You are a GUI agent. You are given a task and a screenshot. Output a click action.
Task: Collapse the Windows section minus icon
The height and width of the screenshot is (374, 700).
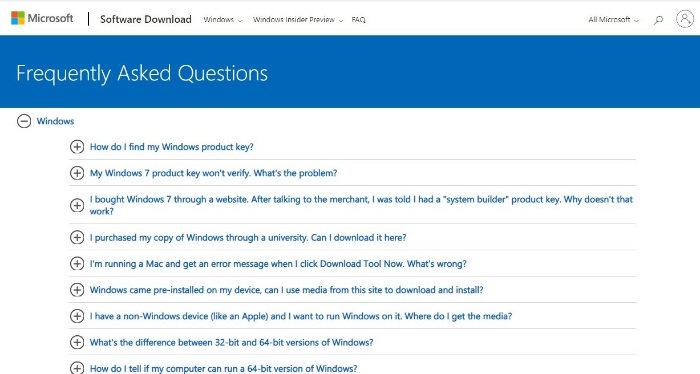tap(24, 121)
